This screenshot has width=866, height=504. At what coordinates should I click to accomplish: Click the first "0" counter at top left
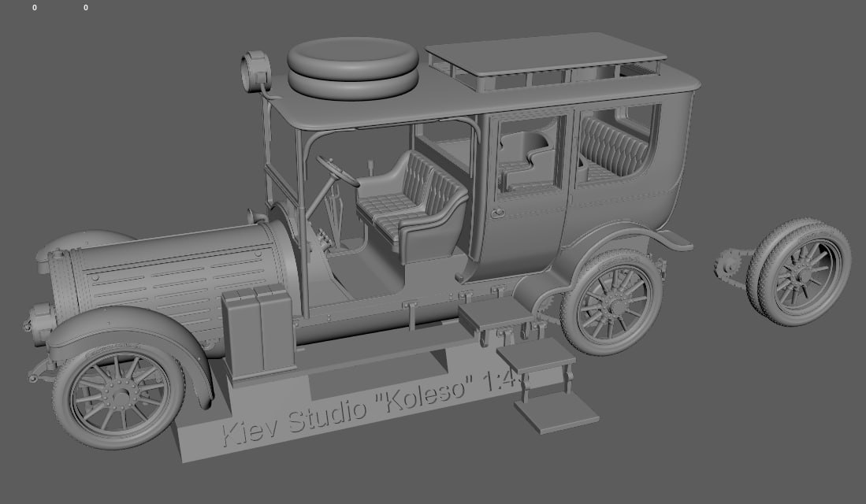tap(35, 8)
